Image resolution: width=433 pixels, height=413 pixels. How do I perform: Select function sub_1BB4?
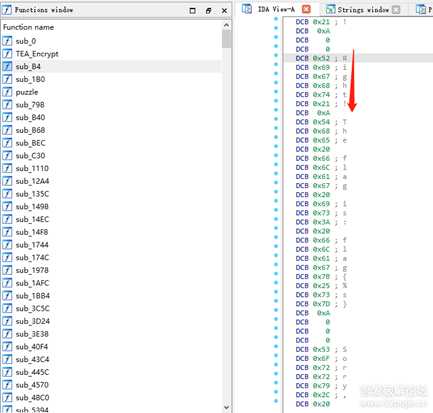pos(32,296)
